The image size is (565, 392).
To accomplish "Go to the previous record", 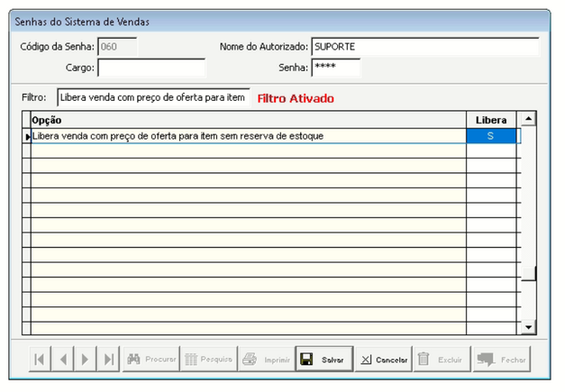I will coord(63,360).
